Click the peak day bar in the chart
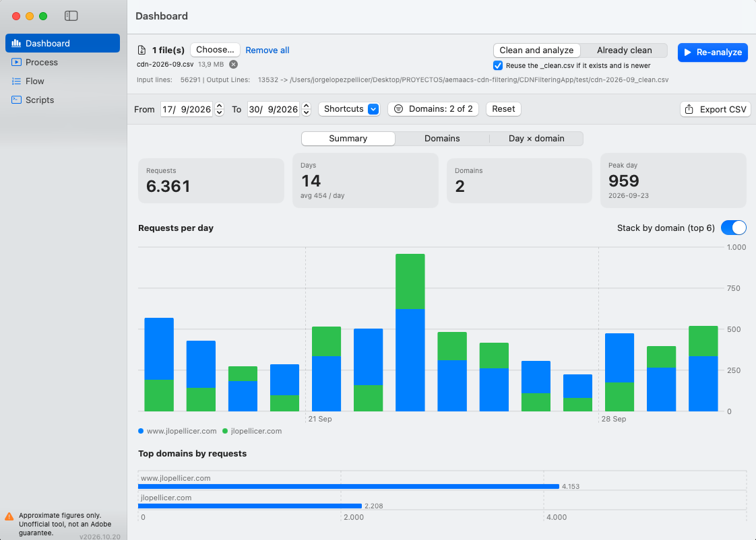This screenshot has height=540, width=756. (410, 333)
